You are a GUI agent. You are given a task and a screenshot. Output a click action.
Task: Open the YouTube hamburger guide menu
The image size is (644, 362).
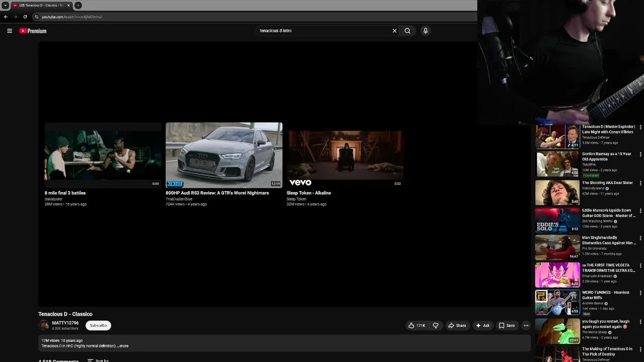[10, 31]
